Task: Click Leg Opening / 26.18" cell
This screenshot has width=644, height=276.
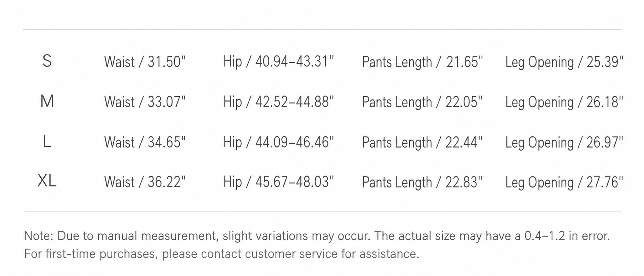Action: pos(564,103)
